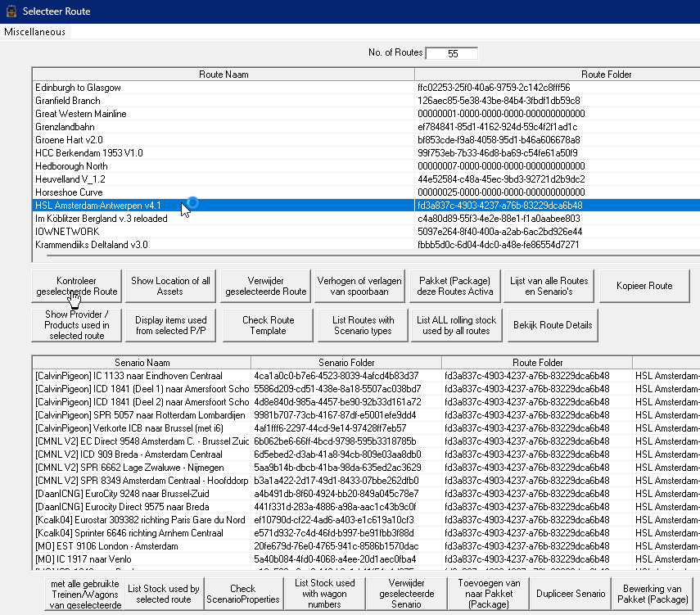This screenshot has height=615, width=700.
Task: Select Krammendijks Deltaland v3.0 row
Action: click(x=92, y=245)
